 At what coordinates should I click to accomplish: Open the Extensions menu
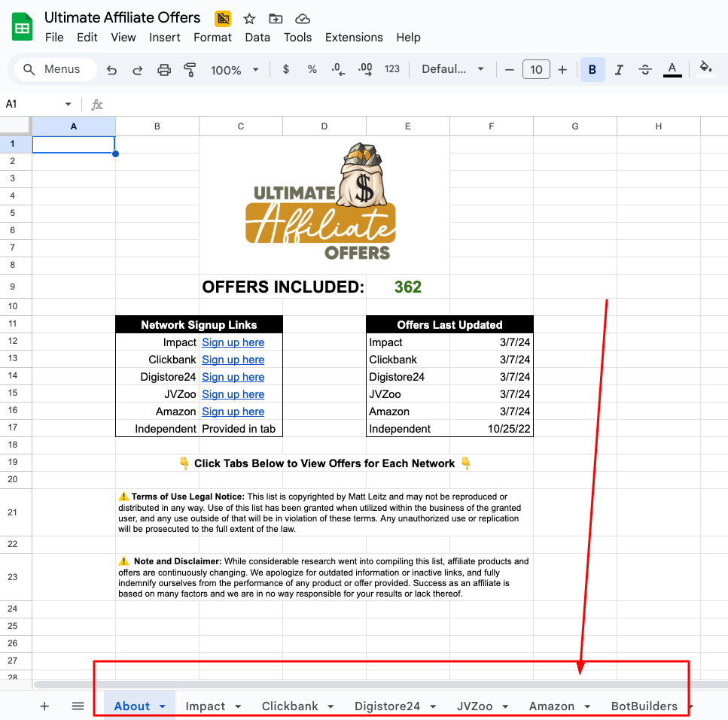tap(354, 38)
